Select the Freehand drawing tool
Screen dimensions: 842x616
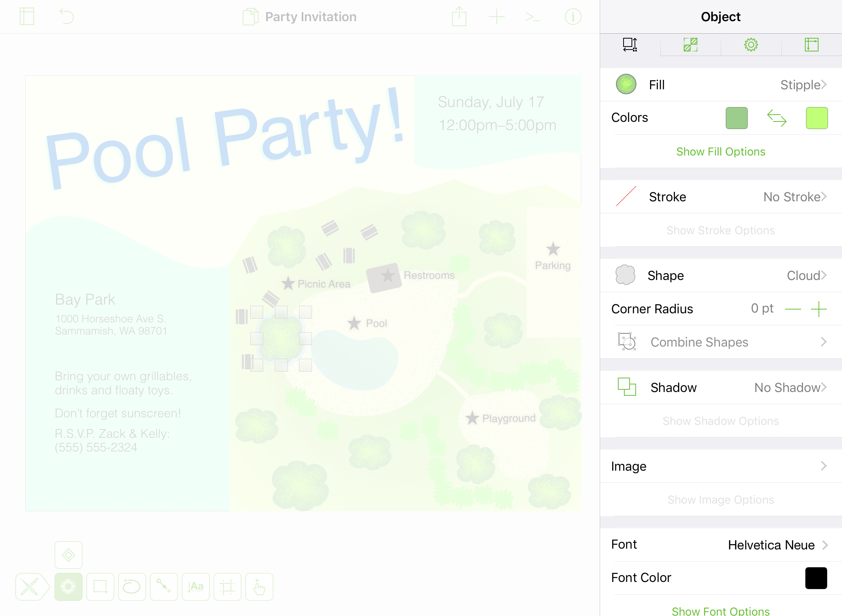132,587
